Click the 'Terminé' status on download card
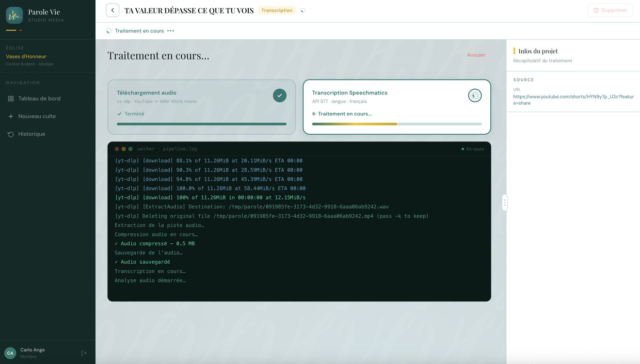Screen dimensions: 640x364 tap(130, 114)
